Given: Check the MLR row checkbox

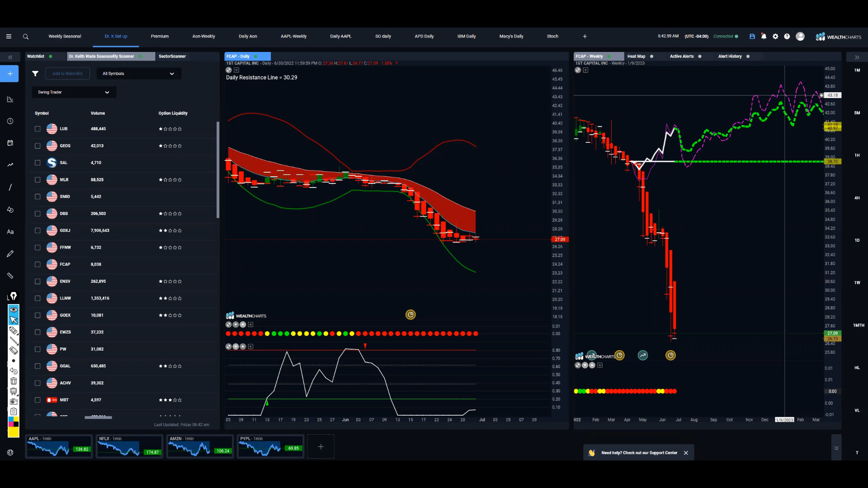Looking at the screenshot, I should point(38,180).
